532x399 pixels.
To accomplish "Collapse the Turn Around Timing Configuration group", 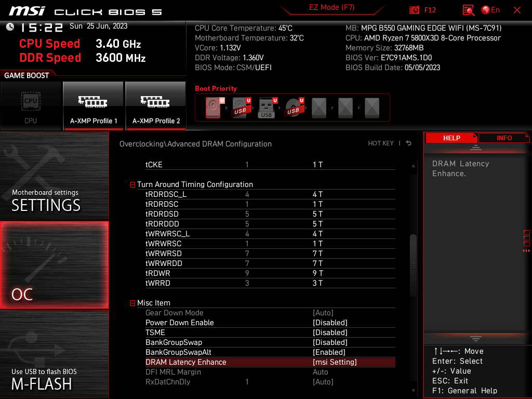I will pyautogui.click(x=132, y=184).
